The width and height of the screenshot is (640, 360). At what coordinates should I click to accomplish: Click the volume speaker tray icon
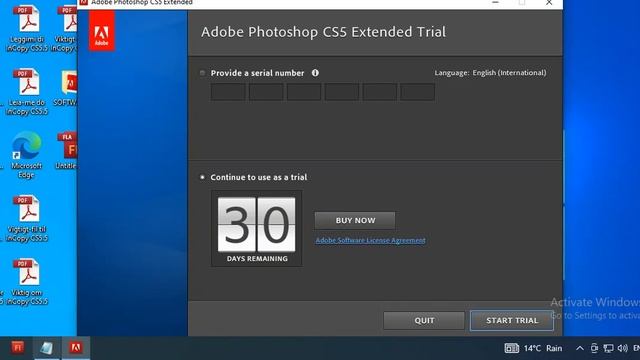click(622, 348)
